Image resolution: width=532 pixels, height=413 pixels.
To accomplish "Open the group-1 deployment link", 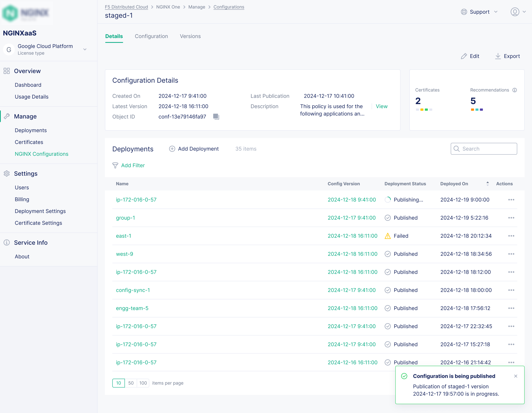I will click(x=126, y=218).
